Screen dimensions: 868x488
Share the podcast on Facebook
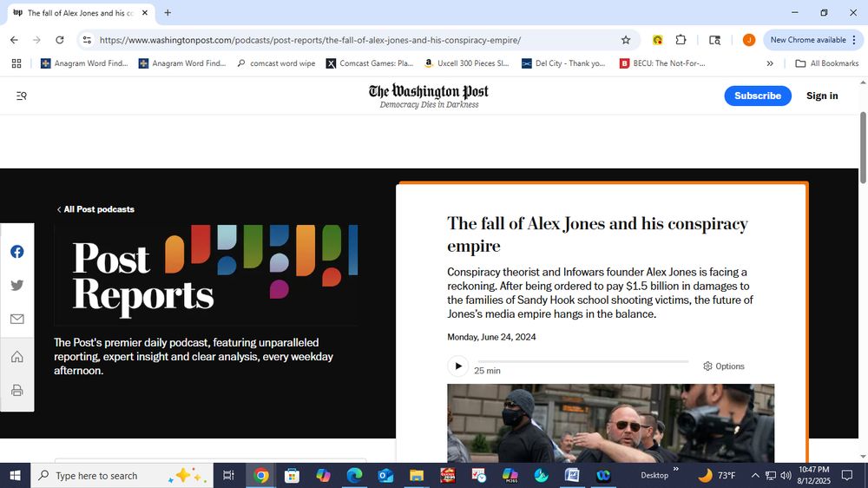17,252
